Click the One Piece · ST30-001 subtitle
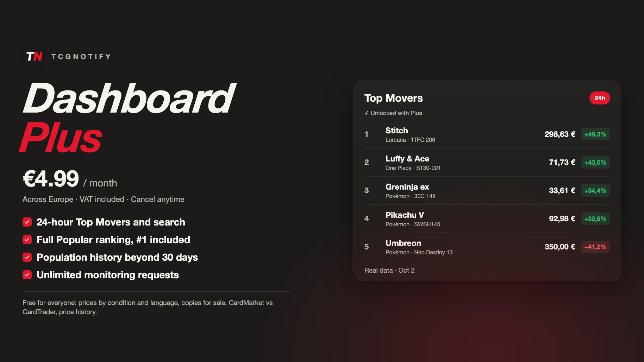This screenshot has width=644, height=362. [x=413, y=168]
